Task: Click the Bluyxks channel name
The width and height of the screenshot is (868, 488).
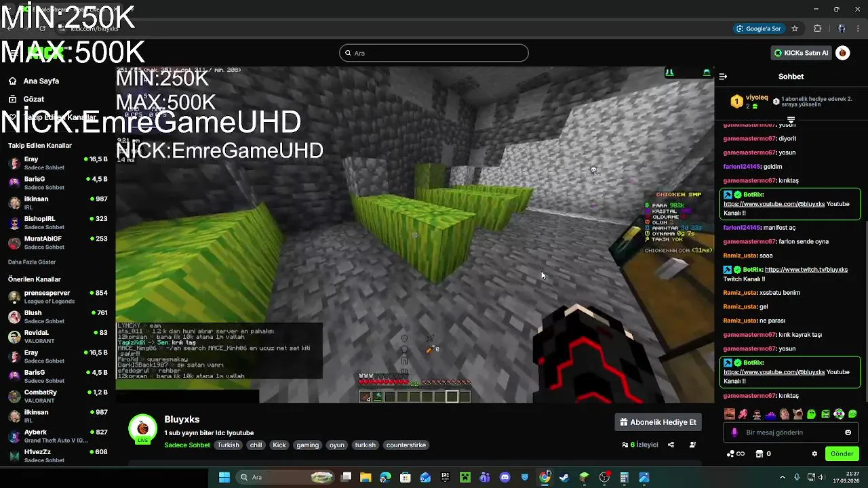Action: pyautogui.click(x=182, y=420)
